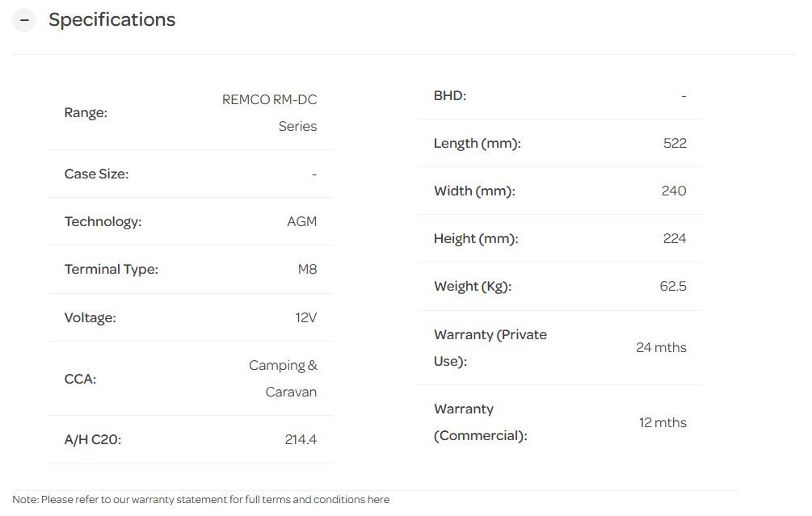Select the Camping & Caravan CCA value
This screenshot has height=516, width=812.
coord(283,379)
